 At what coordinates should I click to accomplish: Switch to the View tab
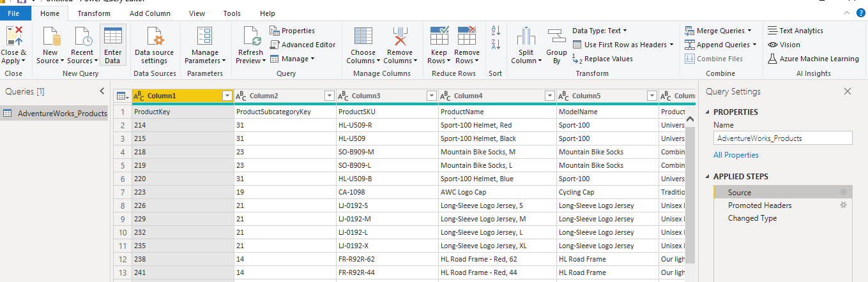(x=197, y=13)
